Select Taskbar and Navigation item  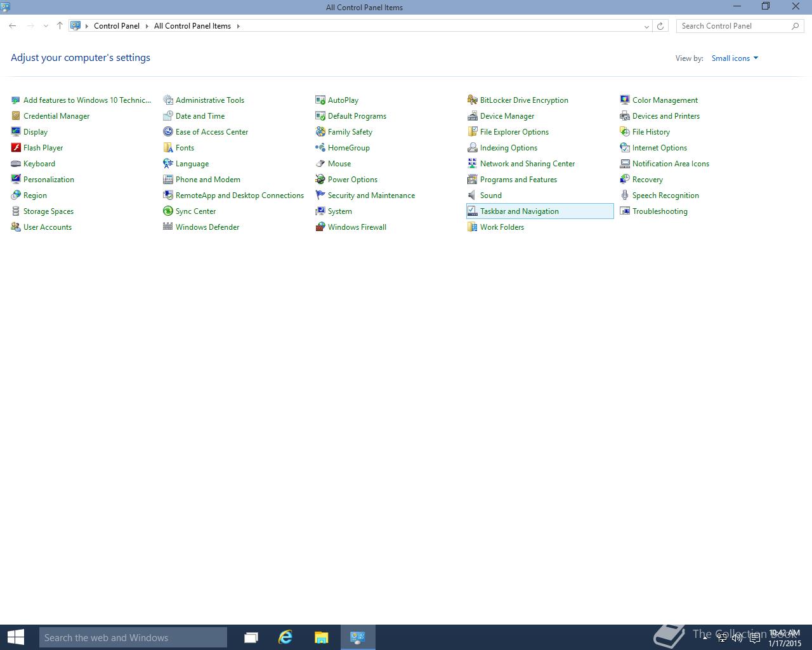[x=540, y=211]
